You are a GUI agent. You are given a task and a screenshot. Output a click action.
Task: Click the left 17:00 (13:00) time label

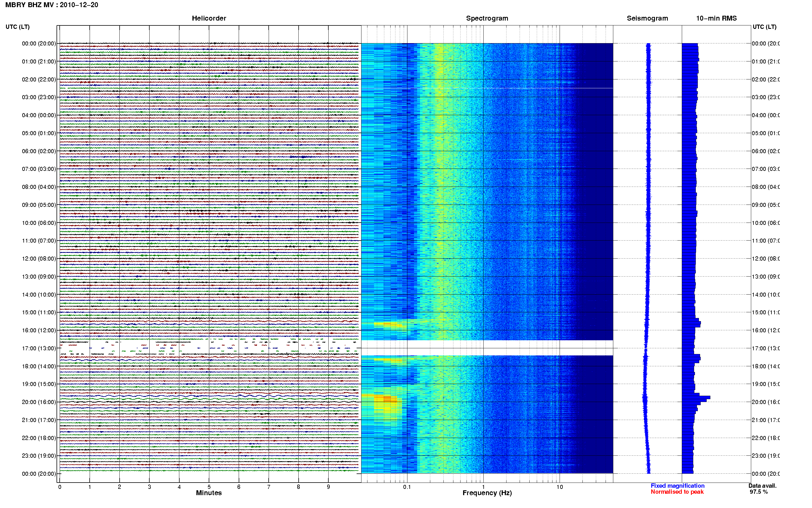point(39,348)
